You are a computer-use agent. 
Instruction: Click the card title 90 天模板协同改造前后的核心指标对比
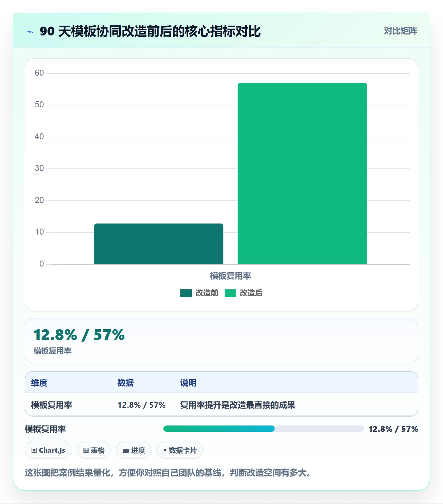coord(150,31)
